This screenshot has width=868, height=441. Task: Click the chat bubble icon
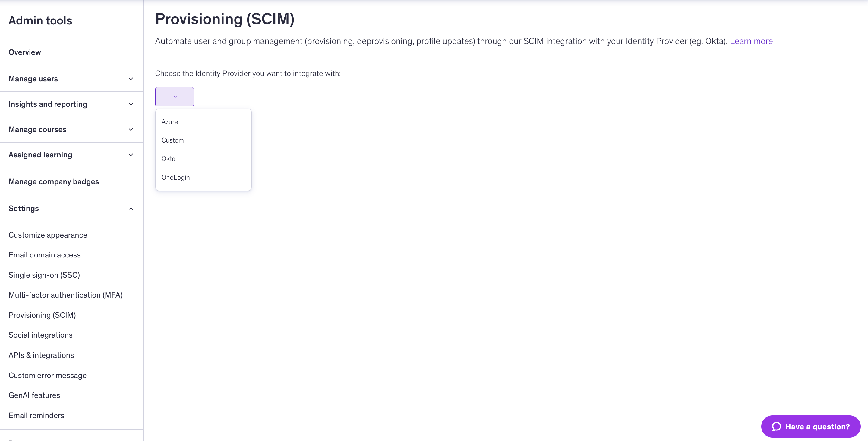[776, 427]
